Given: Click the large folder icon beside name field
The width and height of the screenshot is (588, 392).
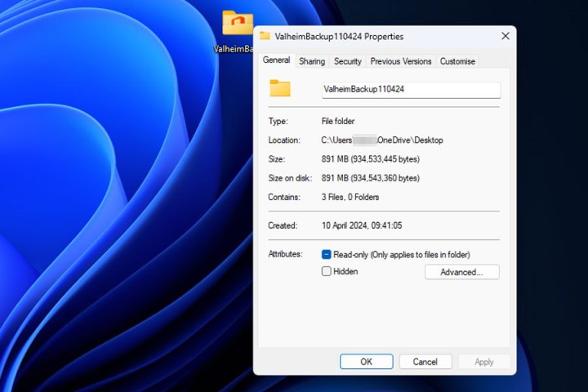Looking at the screenshot, I should [280, 88].
